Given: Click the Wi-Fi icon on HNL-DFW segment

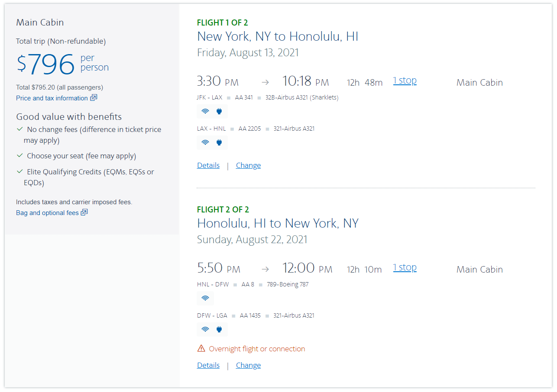Looking at the screenshot, I should [205, 298].
